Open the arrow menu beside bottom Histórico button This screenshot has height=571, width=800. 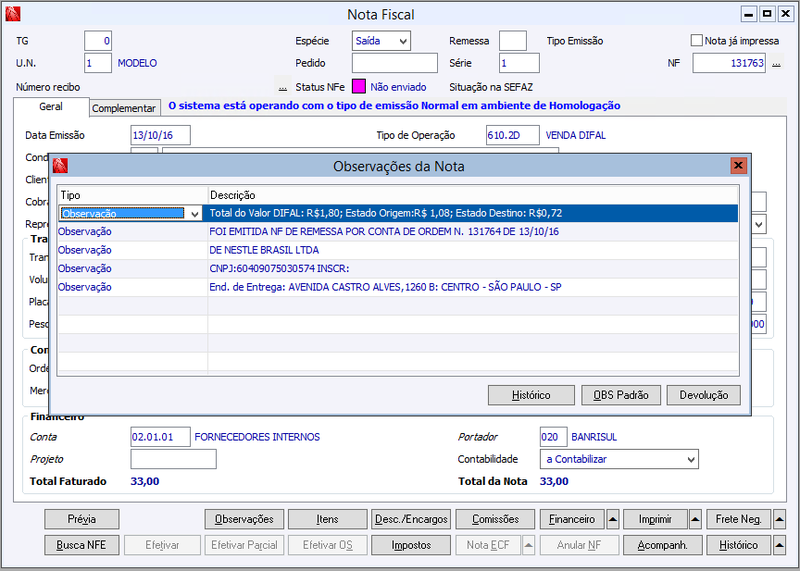pyautogui.click(x=779, y=545)
